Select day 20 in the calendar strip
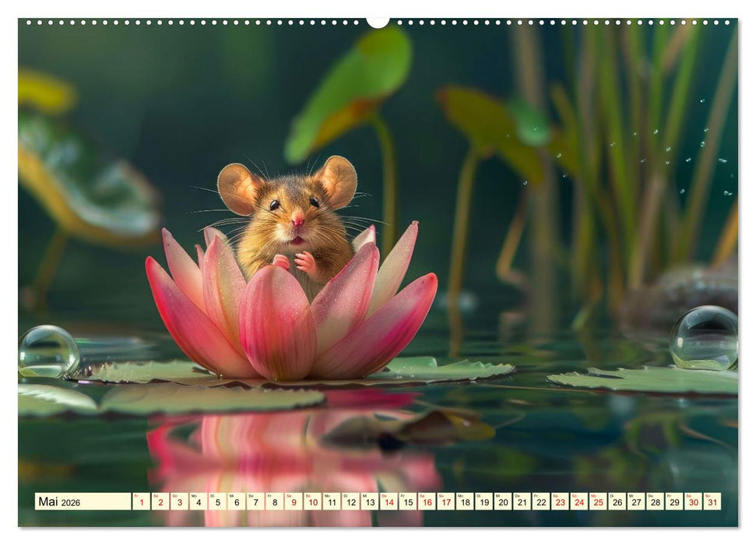Screen dimensions: 756x545 coord(502,501)
